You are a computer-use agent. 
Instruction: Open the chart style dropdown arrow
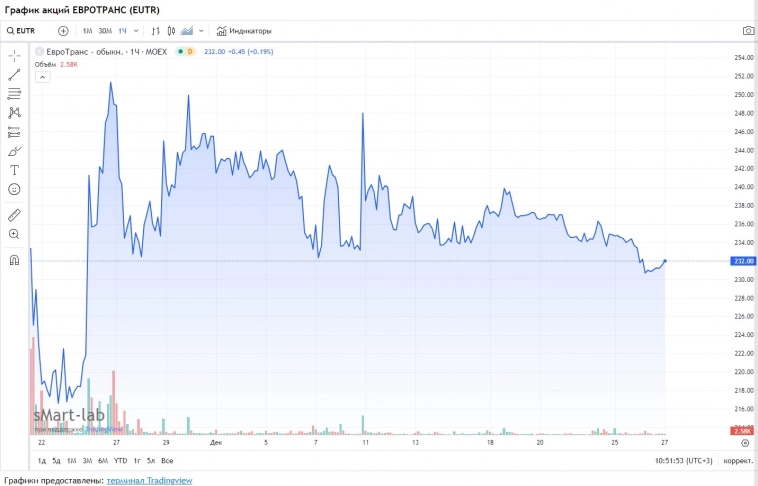(x=201, y=31)
